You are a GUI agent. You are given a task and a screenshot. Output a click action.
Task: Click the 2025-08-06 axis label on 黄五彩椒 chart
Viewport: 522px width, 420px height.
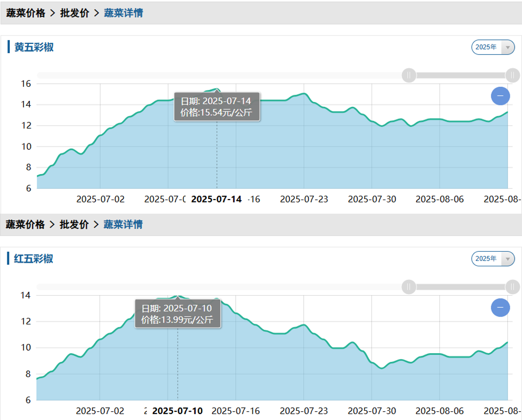coord(439,199)
